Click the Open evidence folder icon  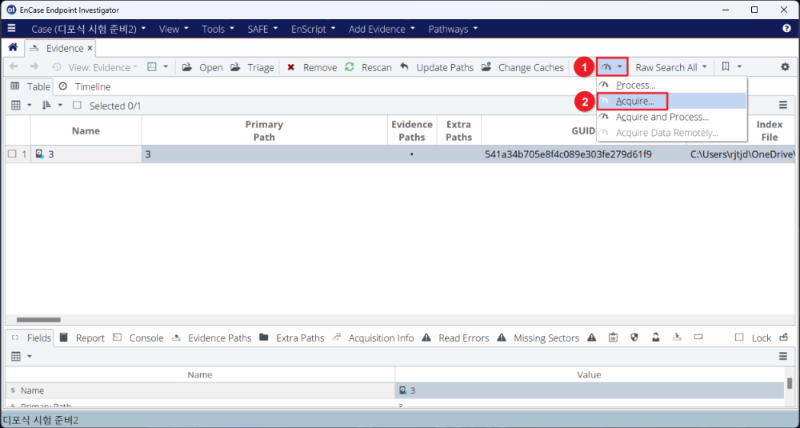click(x=187, y=67)
